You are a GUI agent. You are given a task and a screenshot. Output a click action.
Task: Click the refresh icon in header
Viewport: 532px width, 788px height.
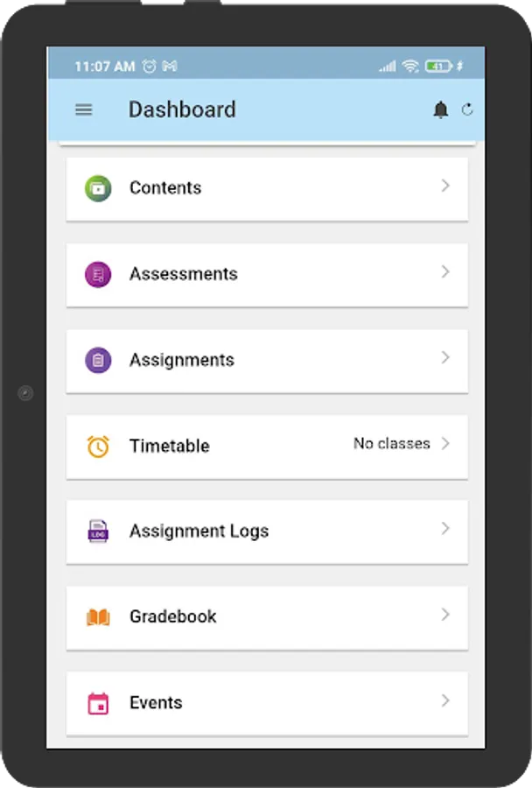467,109
